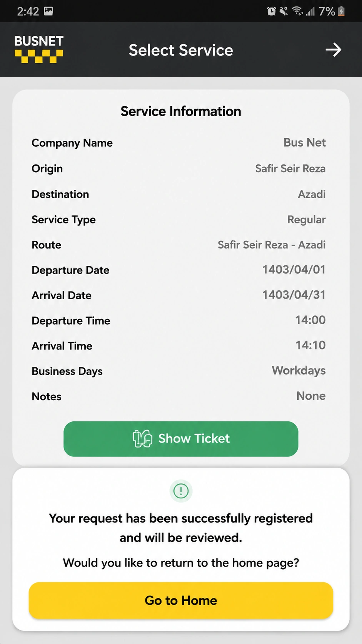Viewport: 362px width, 644px height.
Task: Tap the Service Information heading
Action: [x=181, y=111]
